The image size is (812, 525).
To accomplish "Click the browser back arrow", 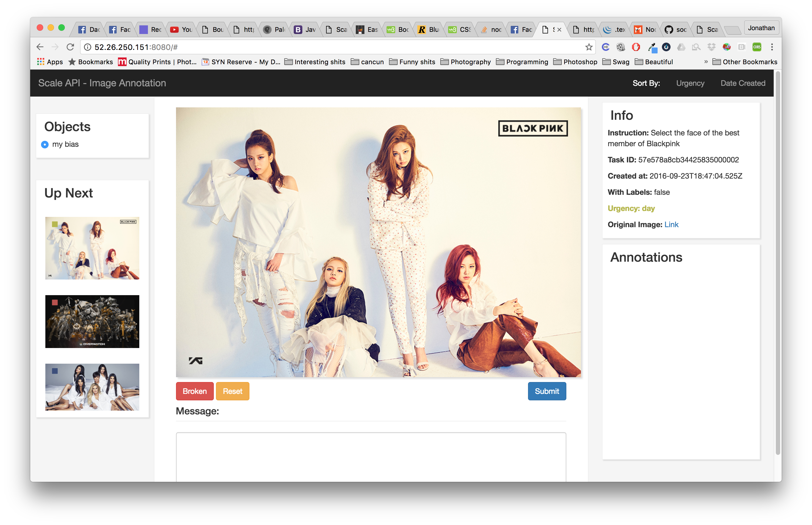I will (40, 47).
